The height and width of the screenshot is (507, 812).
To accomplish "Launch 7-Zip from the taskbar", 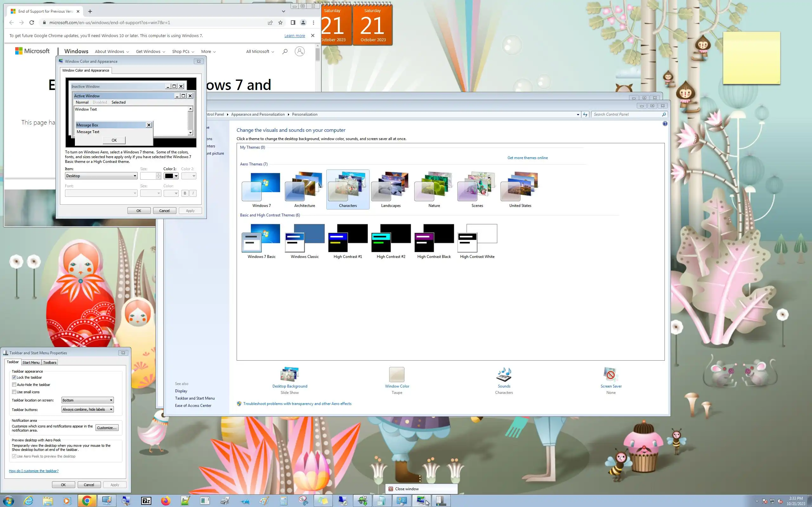I will [x=146, y=501].
